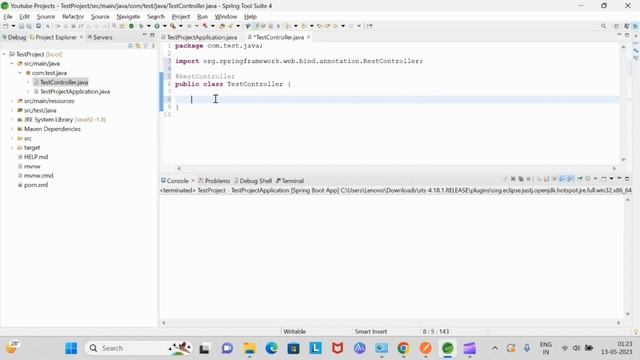Open the Help menu
Image resolution: width=640 pixels, height=360 pixels.
(250, 17)
